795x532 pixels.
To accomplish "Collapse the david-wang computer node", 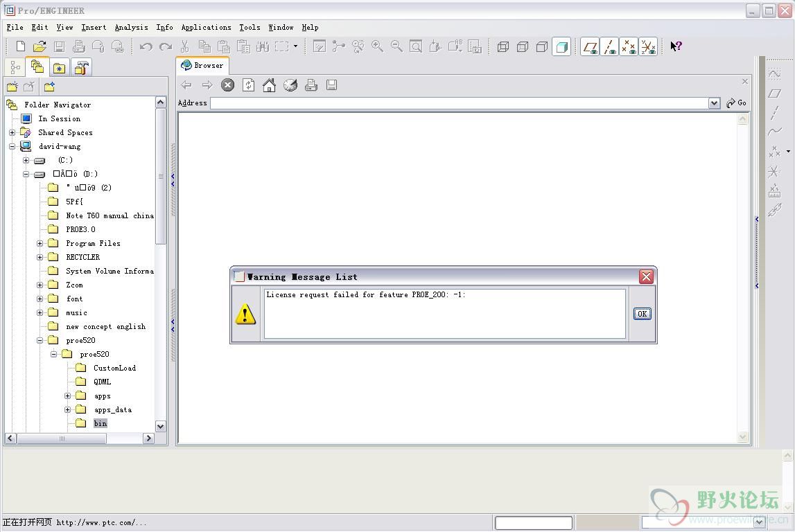I will tap(12, 146).
